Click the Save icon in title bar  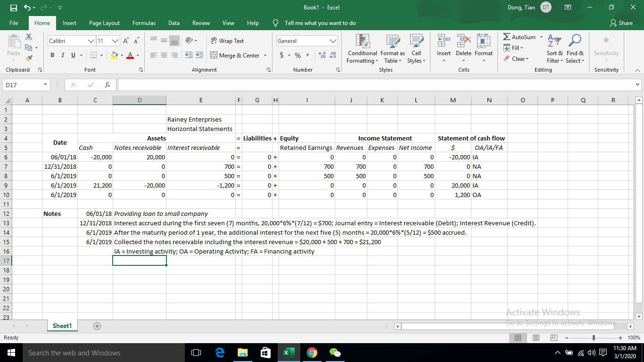pos(13,8)
